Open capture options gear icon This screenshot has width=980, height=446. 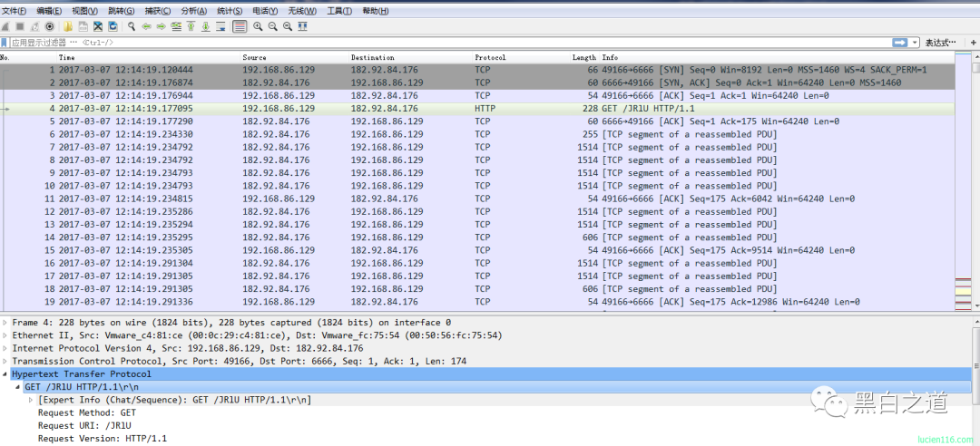[49, 26]
